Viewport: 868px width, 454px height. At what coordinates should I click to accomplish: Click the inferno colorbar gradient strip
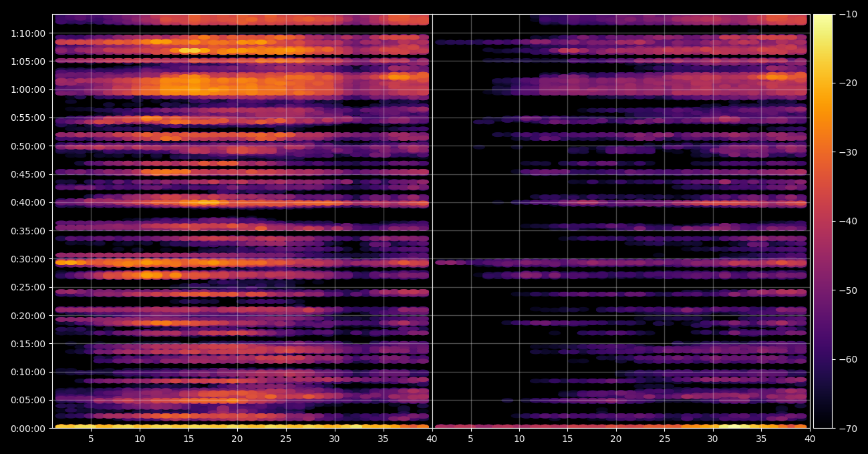pos(823,221)
